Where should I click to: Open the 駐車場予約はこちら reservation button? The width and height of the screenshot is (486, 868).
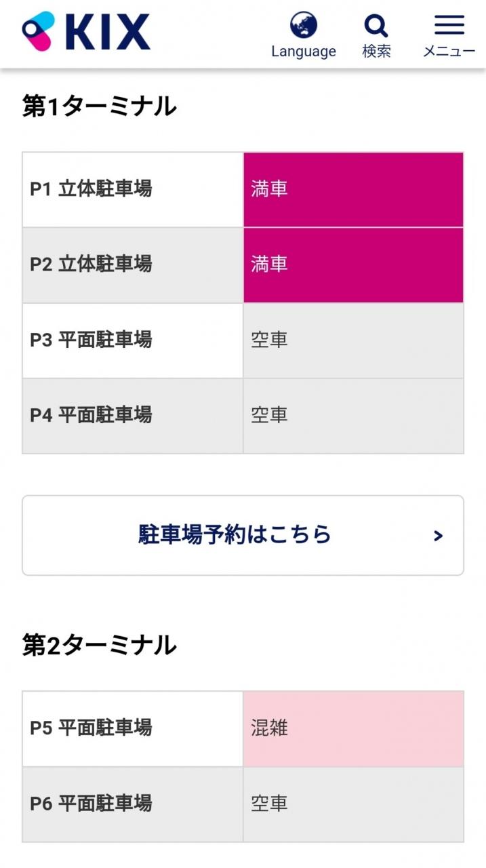[x=235, y=535]
